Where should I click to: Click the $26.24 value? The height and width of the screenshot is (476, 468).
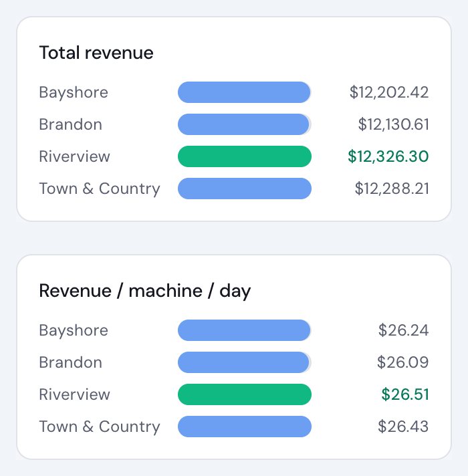403,330
